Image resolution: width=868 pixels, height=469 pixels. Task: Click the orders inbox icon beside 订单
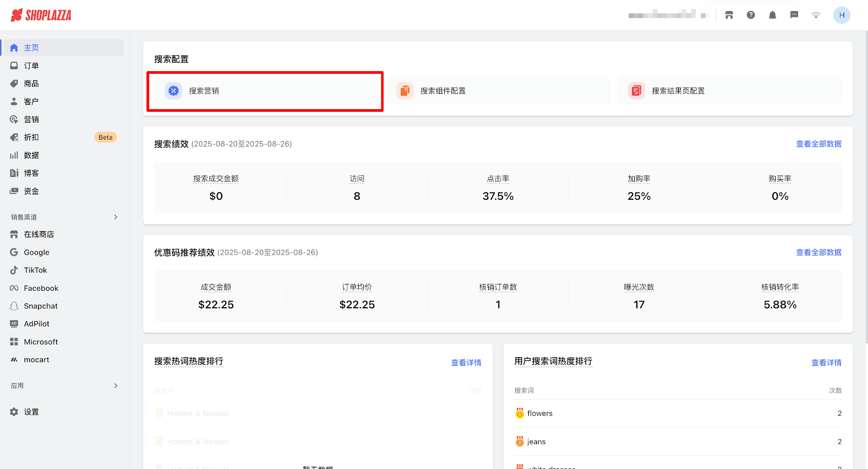pos(14,66)
